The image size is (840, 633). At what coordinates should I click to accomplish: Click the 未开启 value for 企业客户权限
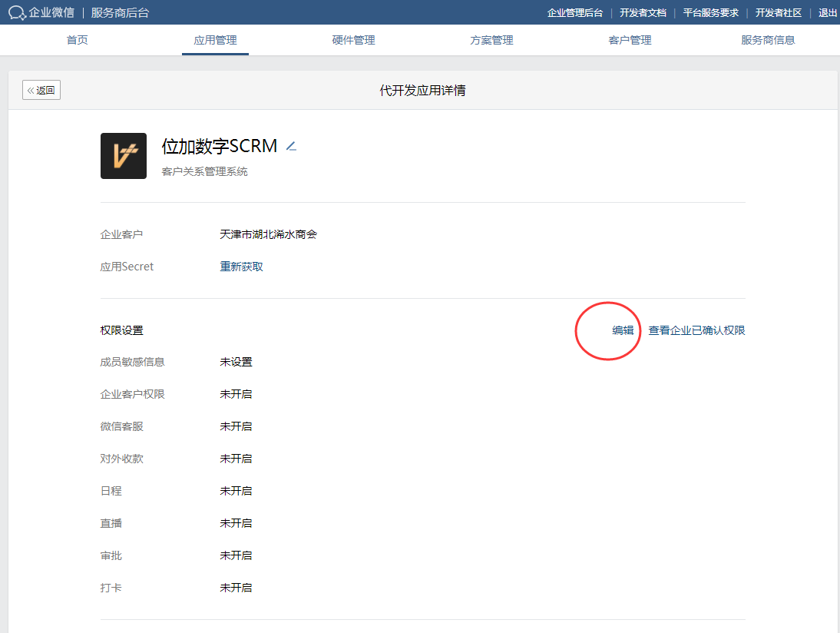pyautogui.click(x=236, y=394)
